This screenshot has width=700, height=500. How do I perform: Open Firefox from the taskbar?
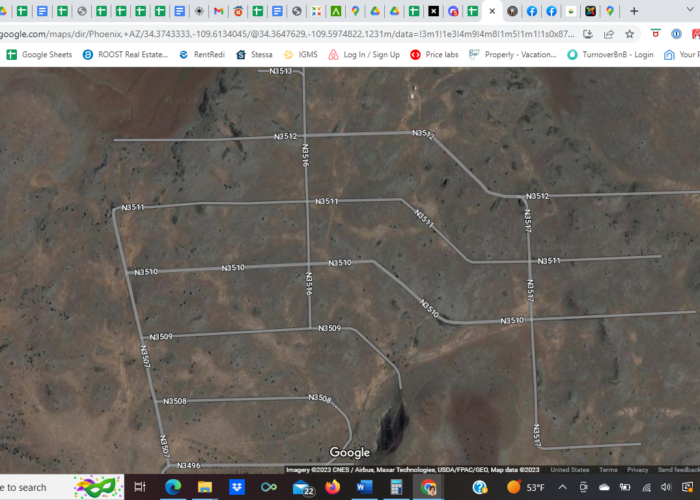coord(333,487)
